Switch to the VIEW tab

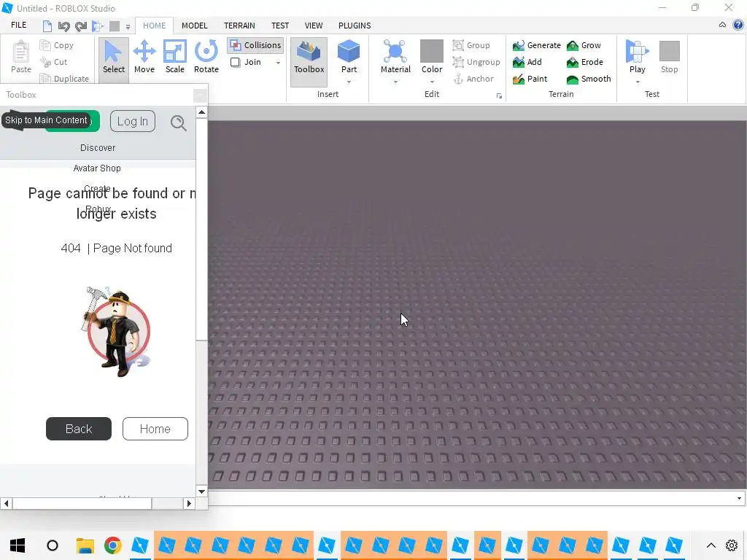tap(314, 26)
